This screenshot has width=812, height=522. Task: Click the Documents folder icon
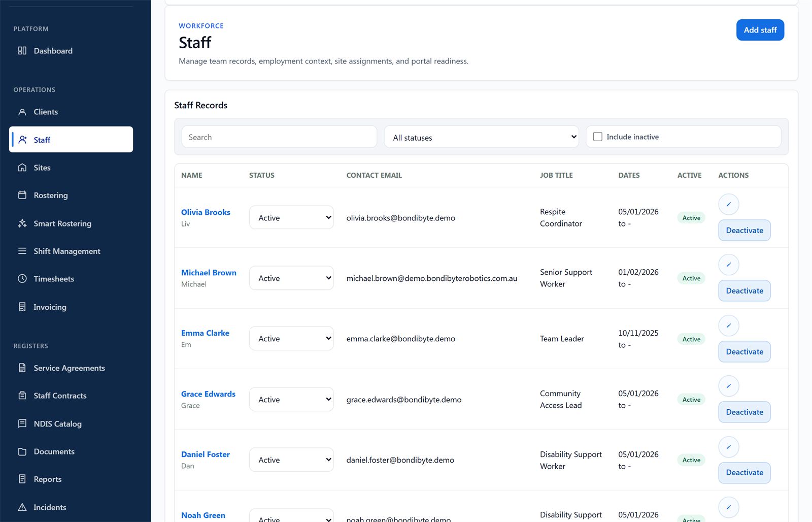pos(22,451)
